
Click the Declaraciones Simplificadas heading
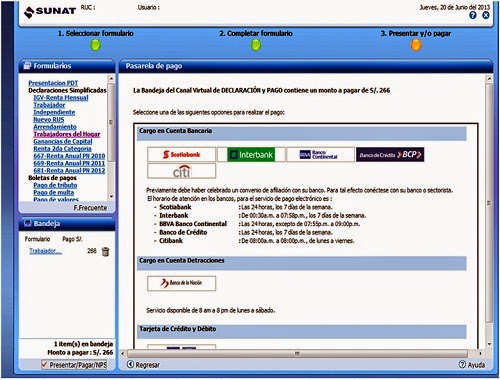[x=67, y=90]
